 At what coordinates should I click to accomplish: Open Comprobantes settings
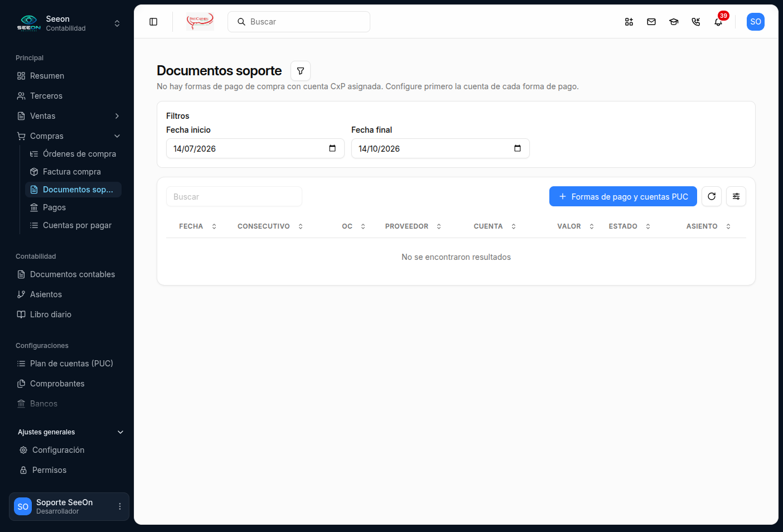pyautogui.click(x=69, y=384)
